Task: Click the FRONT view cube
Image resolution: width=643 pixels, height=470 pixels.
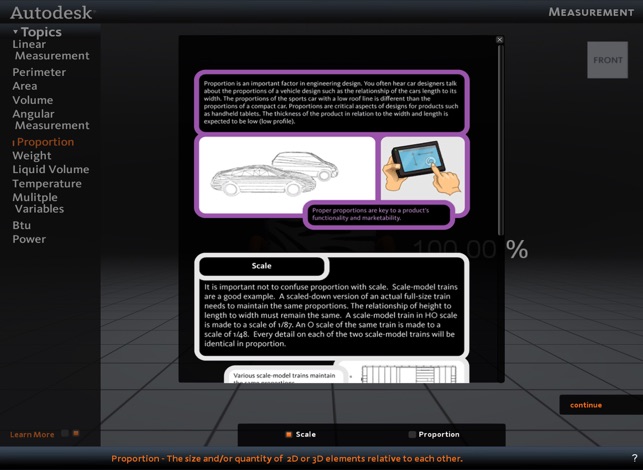Action: (x=607, y=60)
